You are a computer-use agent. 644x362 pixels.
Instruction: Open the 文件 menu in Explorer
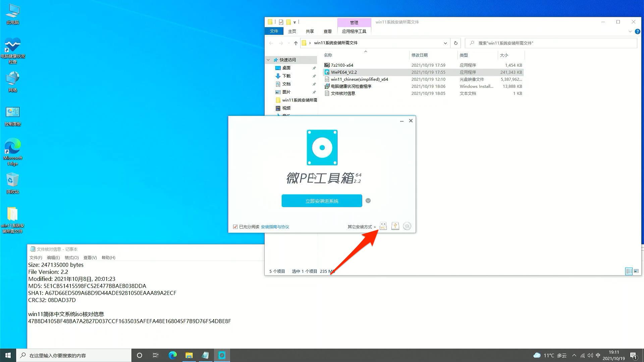point(274,31)
